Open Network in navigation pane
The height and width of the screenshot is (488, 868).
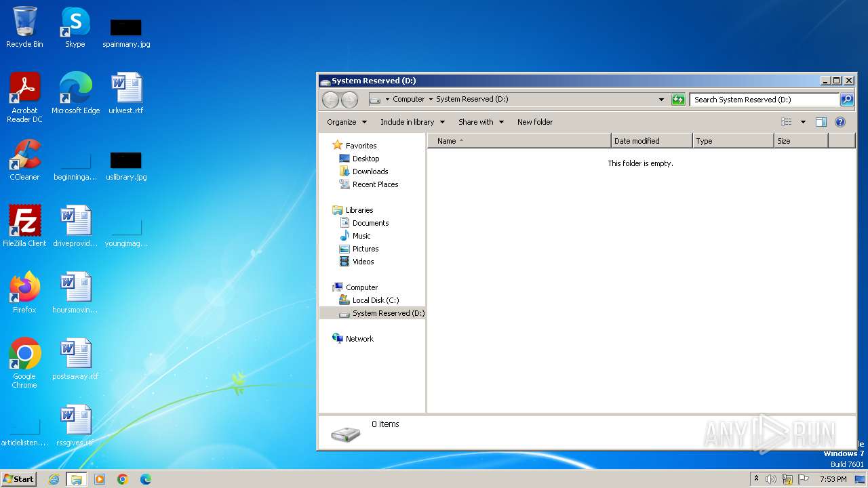(359, 339)
